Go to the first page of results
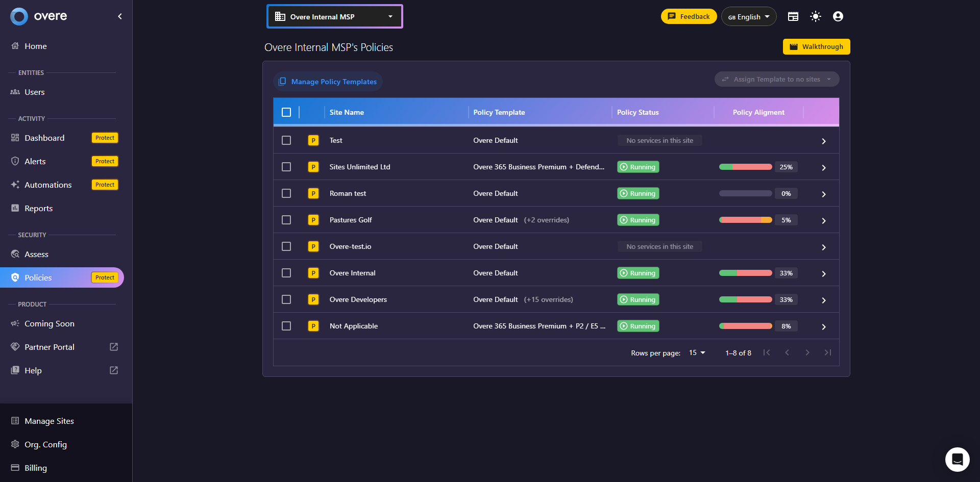 (767, 352)
